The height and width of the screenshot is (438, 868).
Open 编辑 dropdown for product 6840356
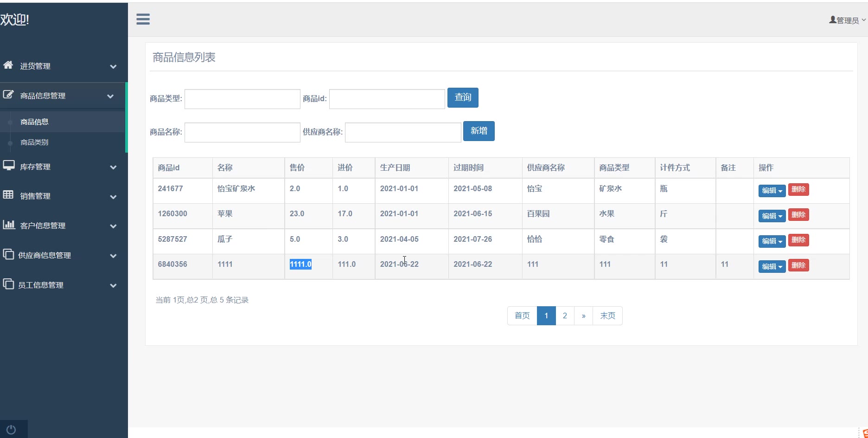pyautogui.click(x=772, y=266)
